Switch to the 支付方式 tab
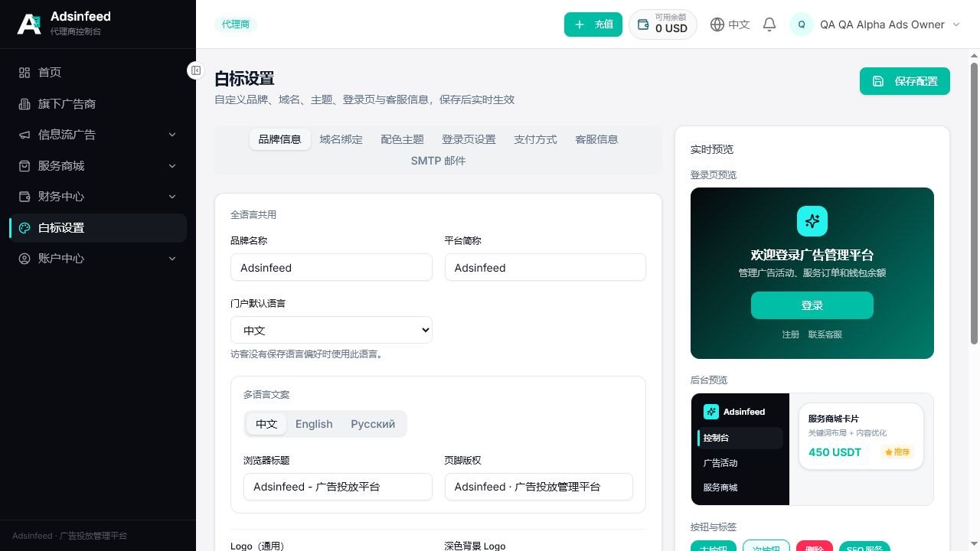Image resolution: width=980 pixels, height=551 pixels. click(535, 139)
